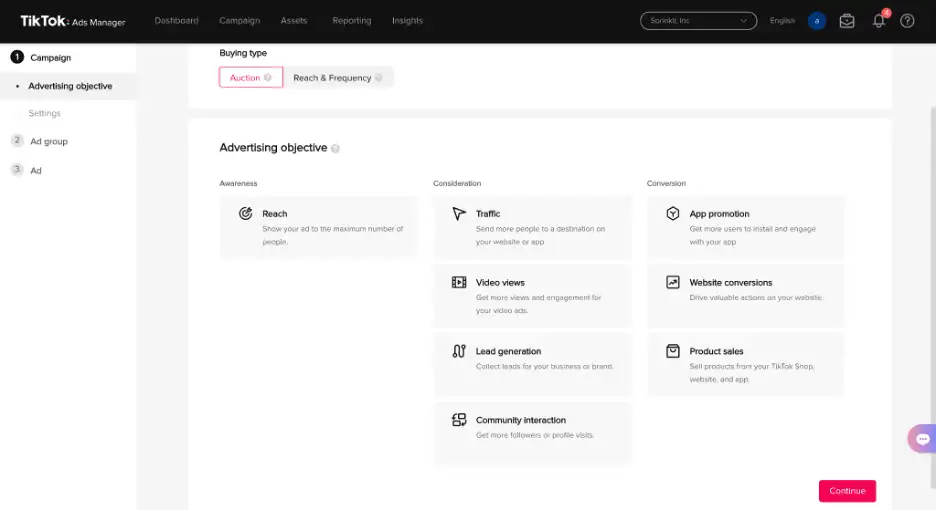Open the notifications bell

click(878, 21)
